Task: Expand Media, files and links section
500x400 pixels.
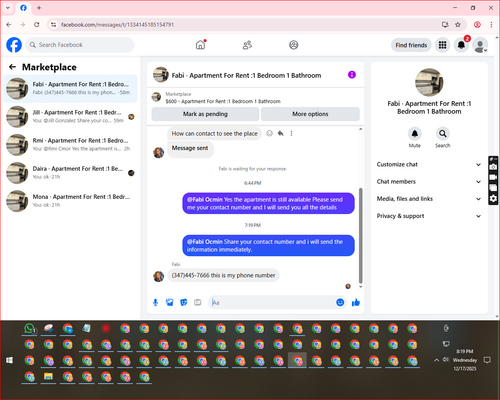Action: coord(429,199)
